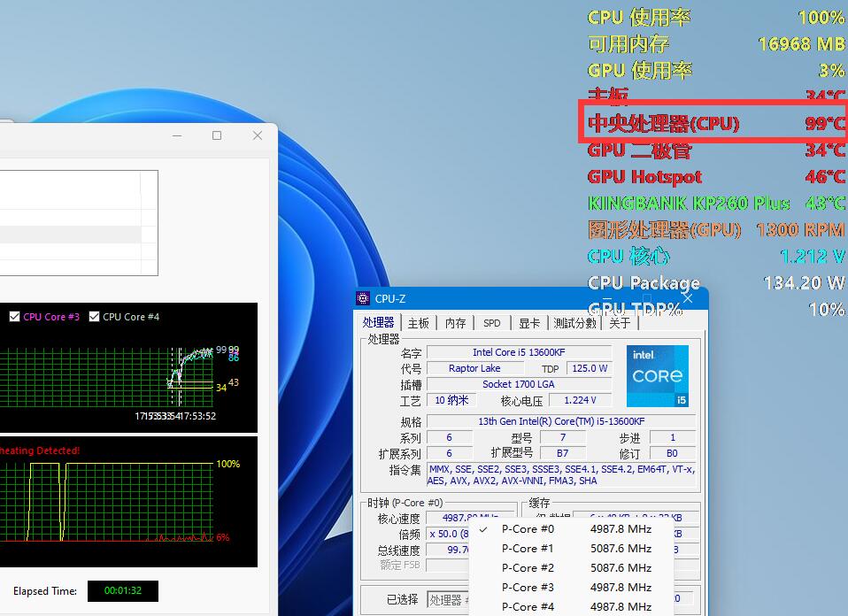Select the 处理器 tab in CPU-Z
Image resolution: width=848 pixels, height=616 pixels.
coord(378,322)
